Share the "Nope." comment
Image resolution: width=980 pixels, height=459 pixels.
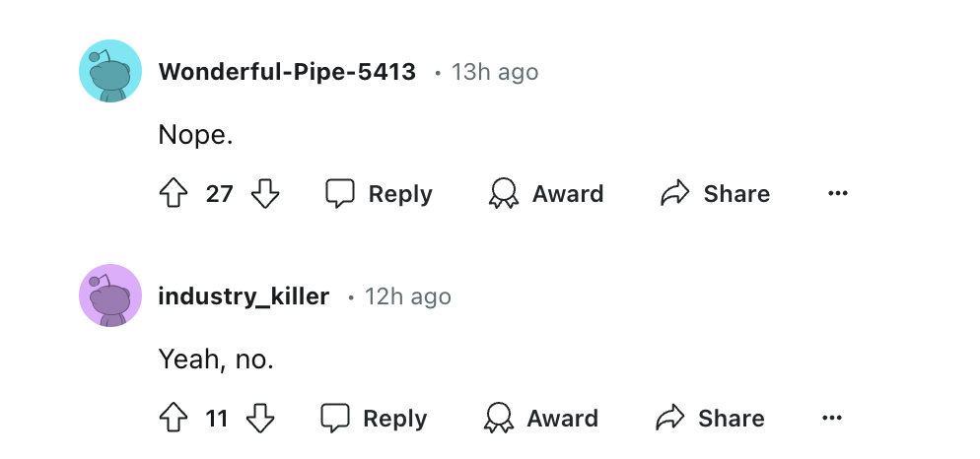click(x=715, y=193)
